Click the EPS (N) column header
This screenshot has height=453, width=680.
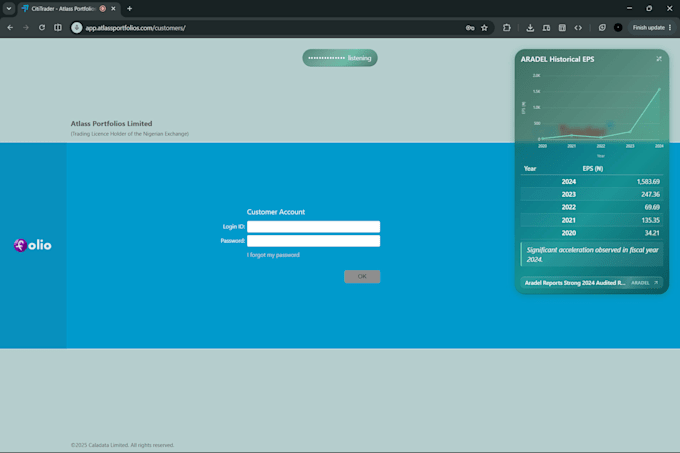pos(593,169)
